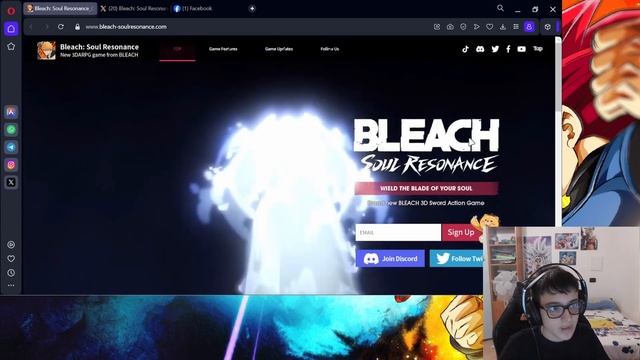640x360 pixels.
Task: Open the website's TikTok link icon
Action: 465,49
